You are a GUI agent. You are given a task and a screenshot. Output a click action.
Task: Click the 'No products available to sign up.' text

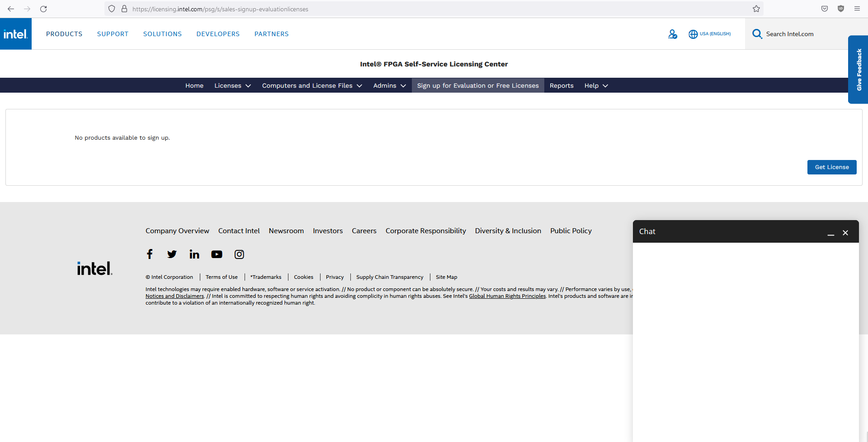coord(123,138)
